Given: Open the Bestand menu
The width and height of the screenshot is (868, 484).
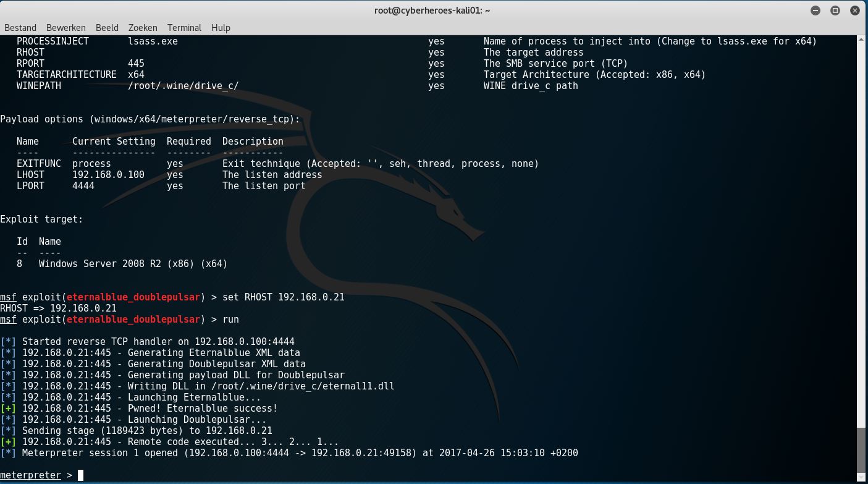Looking at the screenshot, I should click(20, 28).
